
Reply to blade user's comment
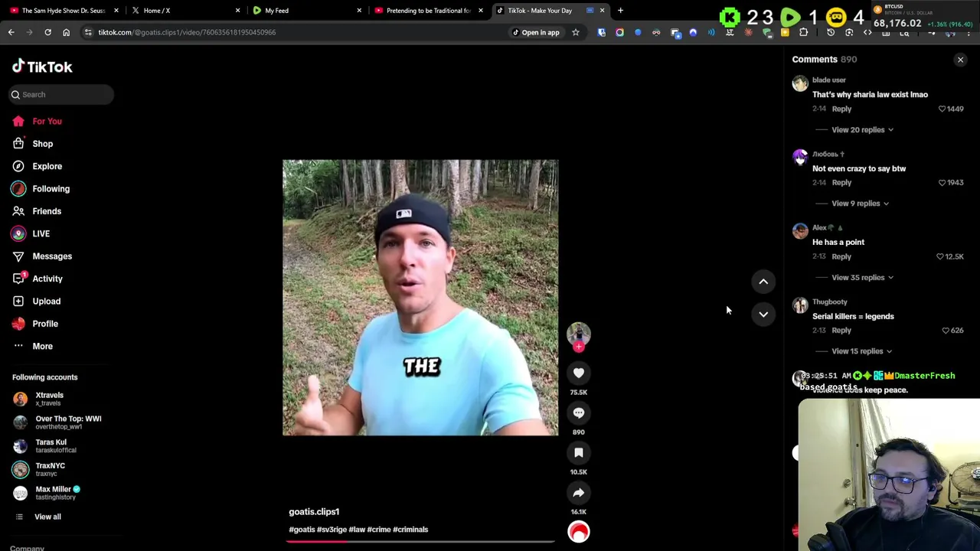[x=841, y=109]
